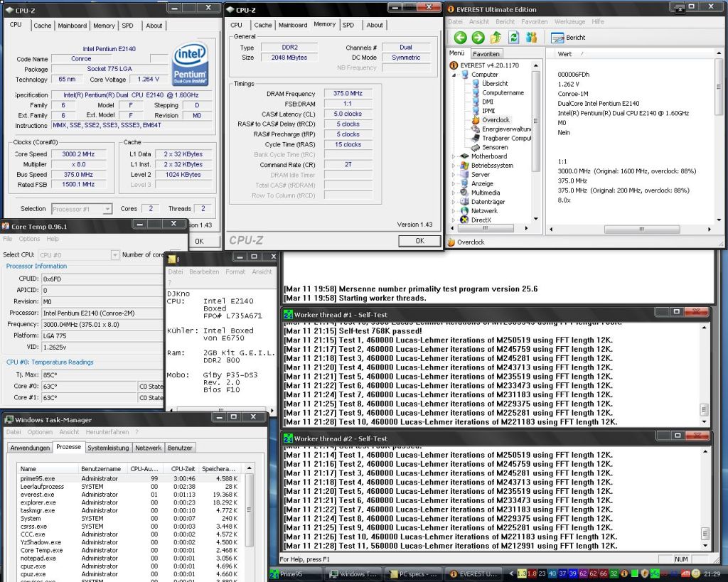Click the CPUID field in Core Temp
Screen dimensions: 728x582
pyautogui.click(x=101, y=279)
